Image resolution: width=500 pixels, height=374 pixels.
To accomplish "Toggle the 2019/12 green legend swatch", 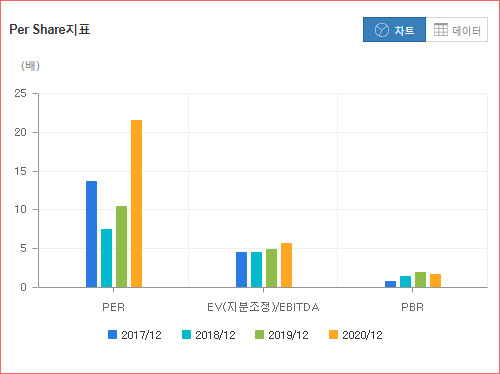I will coord(259,334).
